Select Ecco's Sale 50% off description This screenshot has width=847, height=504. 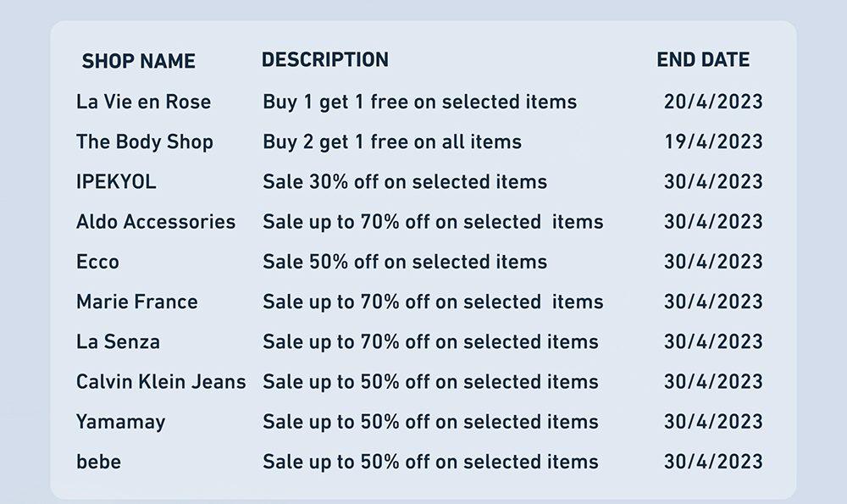pos(405,262)
